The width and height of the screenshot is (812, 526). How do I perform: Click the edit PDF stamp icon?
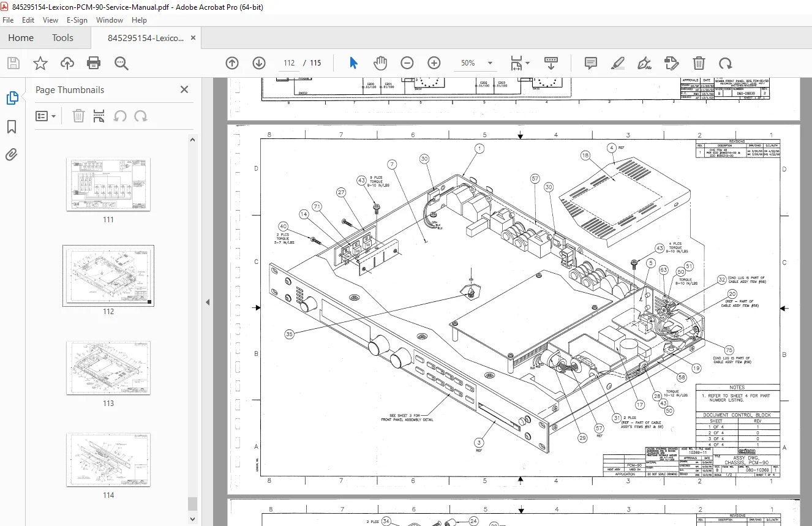coord(672,63)
